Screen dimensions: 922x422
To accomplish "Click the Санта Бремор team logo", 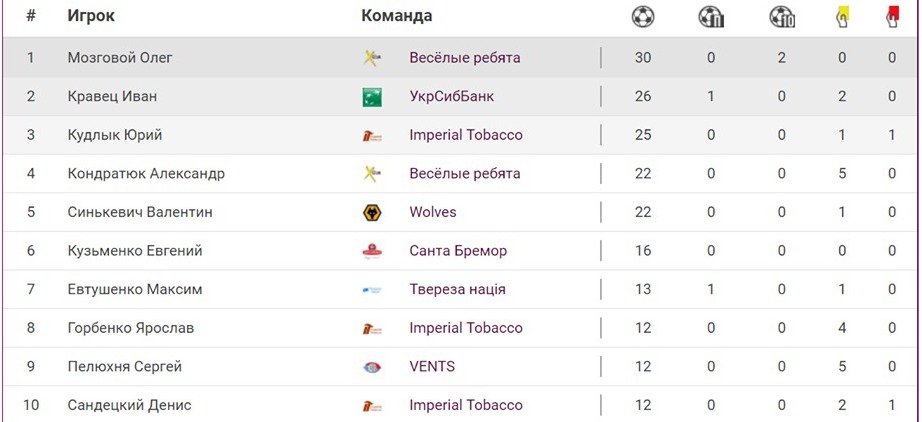I will pos(372,251).
